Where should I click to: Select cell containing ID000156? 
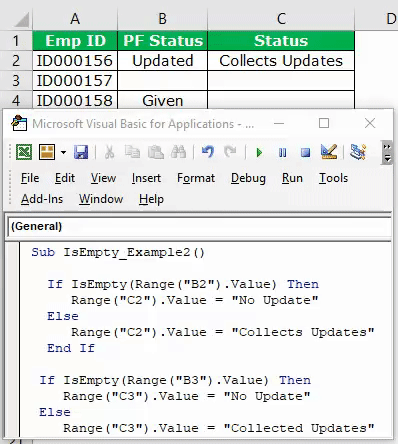click(75, 61)
